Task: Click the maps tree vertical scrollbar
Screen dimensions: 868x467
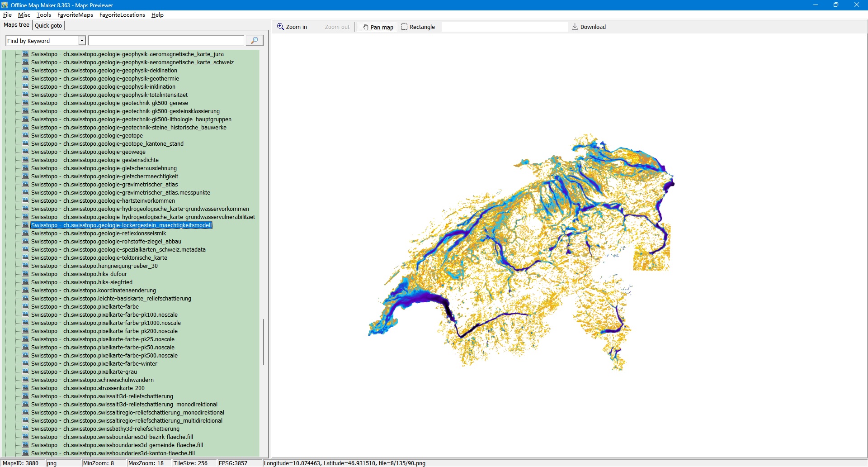Action: point(264,342)
